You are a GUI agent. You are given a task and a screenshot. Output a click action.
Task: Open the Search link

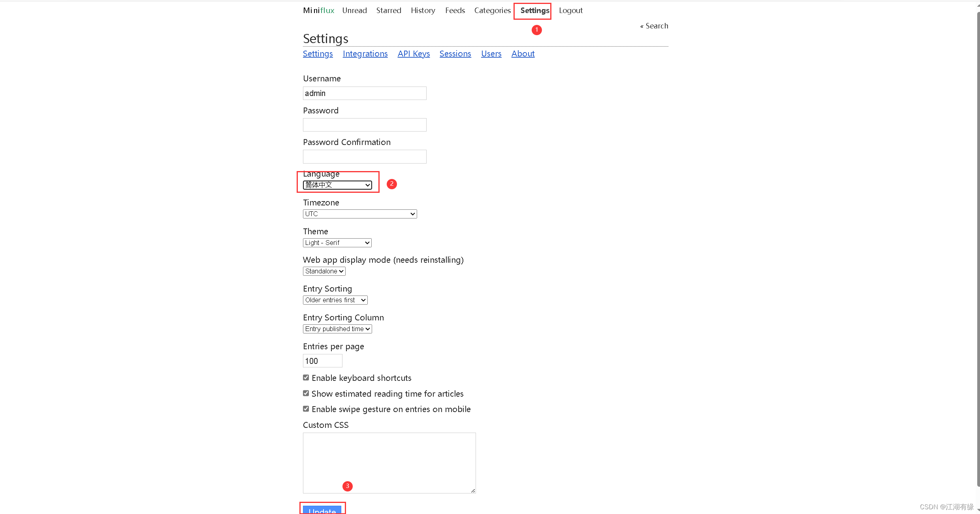pyautogui.click(x=656, y=26)
